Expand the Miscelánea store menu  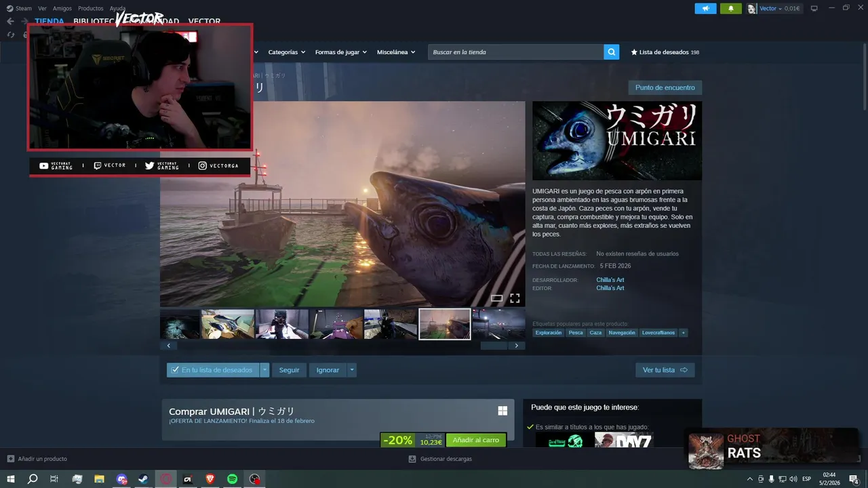396,52
